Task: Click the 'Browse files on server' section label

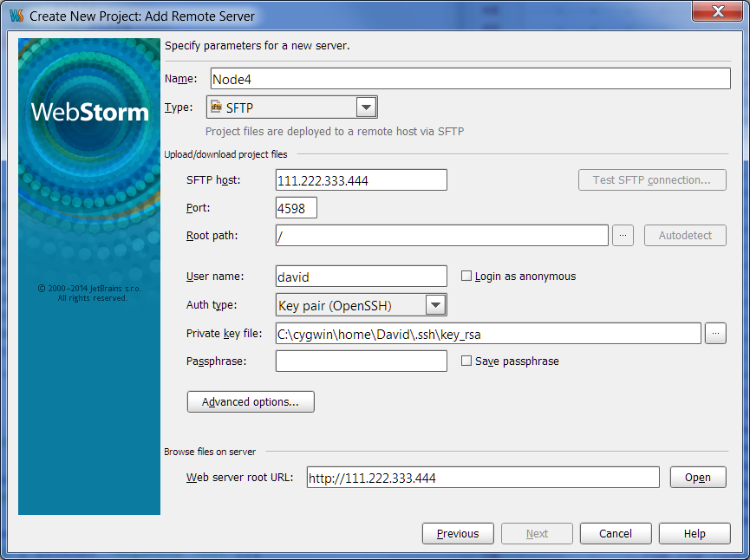Action: point(210,452)
